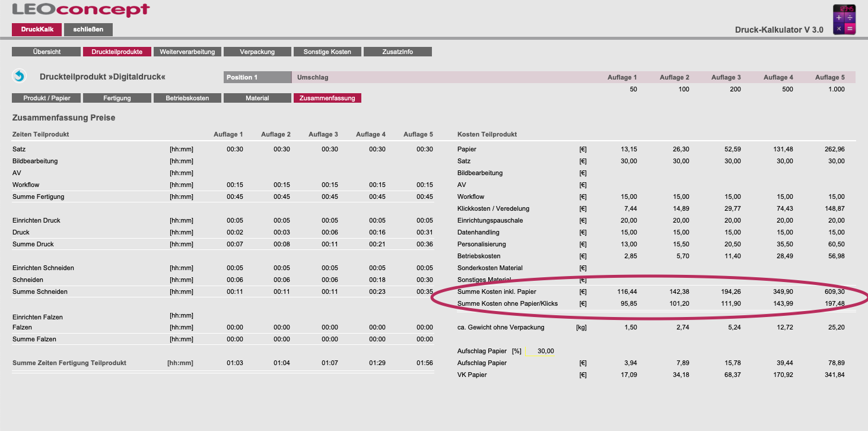868x431 pixels.
Task: Click Betriebskosten value 56,98
Action: (836, 256)
